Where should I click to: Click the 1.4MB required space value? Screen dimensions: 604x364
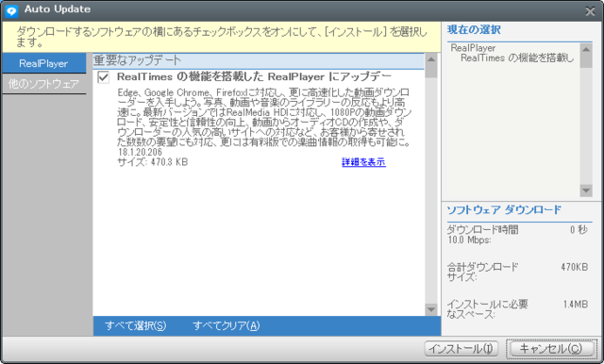pos(576,305)
